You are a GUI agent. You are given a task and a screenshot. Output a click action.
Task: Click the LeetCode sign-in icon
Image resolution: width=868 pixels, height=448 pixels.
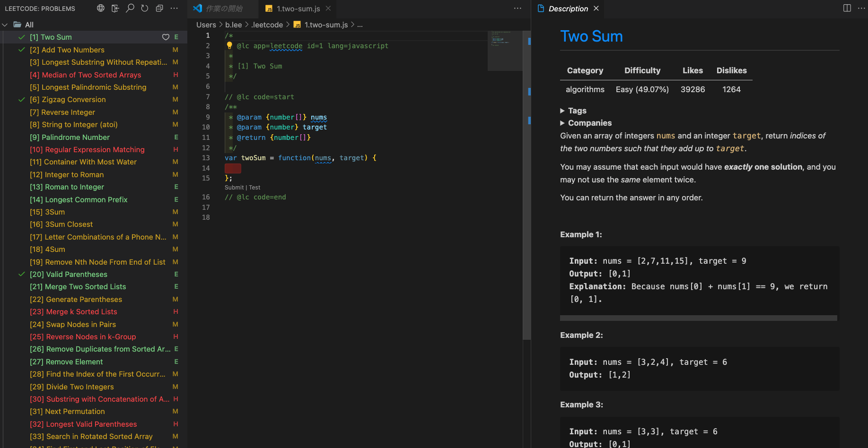pyautogui.click(x=115, y=8)
